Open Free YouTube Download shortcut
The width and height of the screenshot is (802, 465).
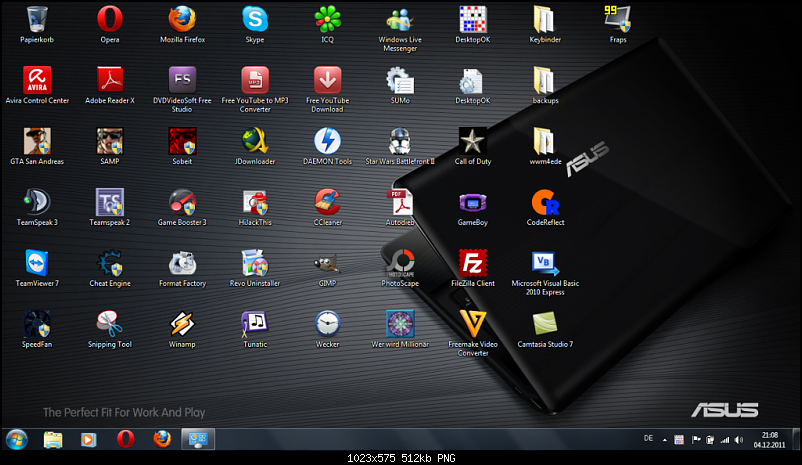[327, 80]
